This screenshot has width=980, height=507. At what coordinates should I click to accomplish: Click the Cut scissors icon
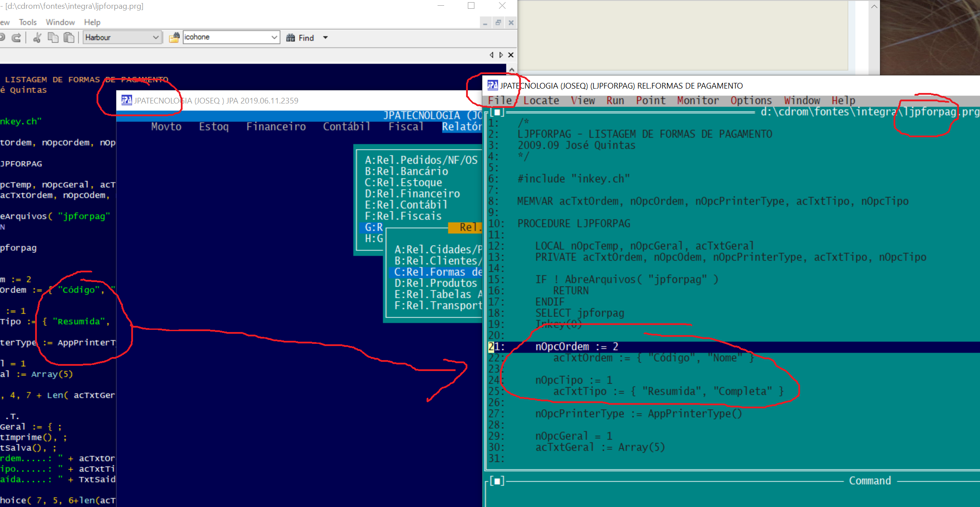(x=37, y=38)
